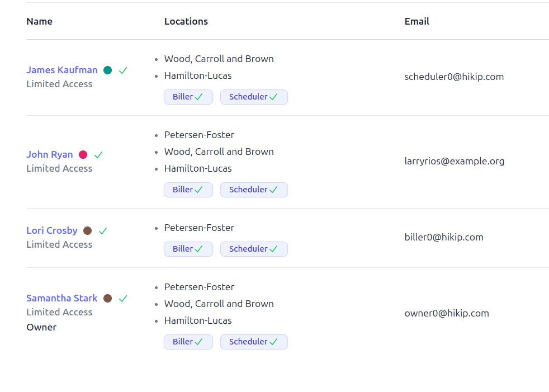Click Scheduler badge in James Kaufman row

coord(254,97)
